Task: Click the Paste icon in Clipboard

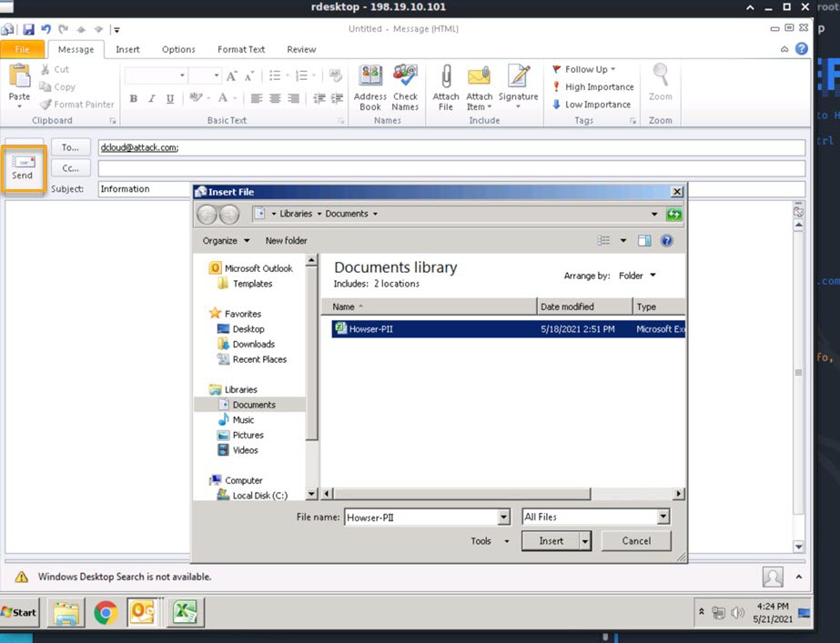Action: point(19,76)
